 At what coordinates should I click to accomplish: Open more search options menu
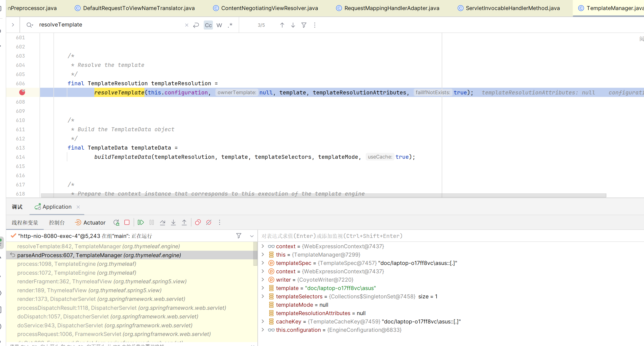[315, 25]
